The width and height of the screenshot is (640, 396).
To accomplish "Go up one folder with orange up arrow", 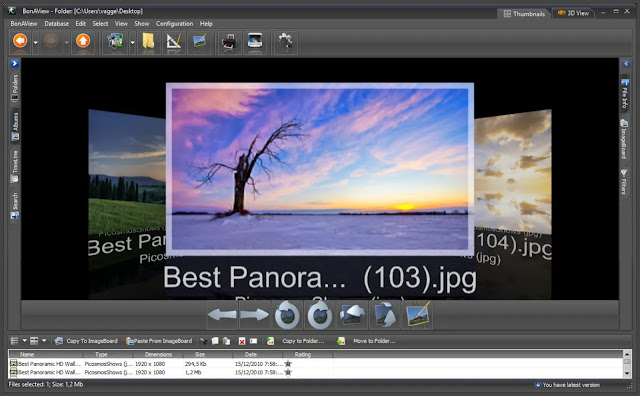I will 83,41.
